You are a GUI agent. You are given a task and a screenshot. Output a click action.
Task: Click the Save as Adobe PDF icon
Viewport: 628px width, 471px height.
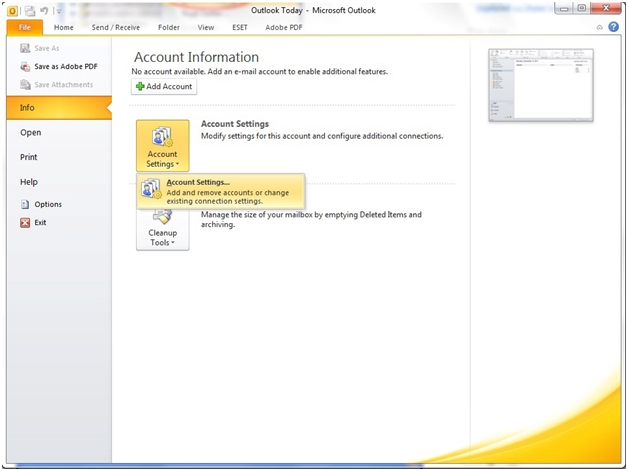[x=25, y=66]
